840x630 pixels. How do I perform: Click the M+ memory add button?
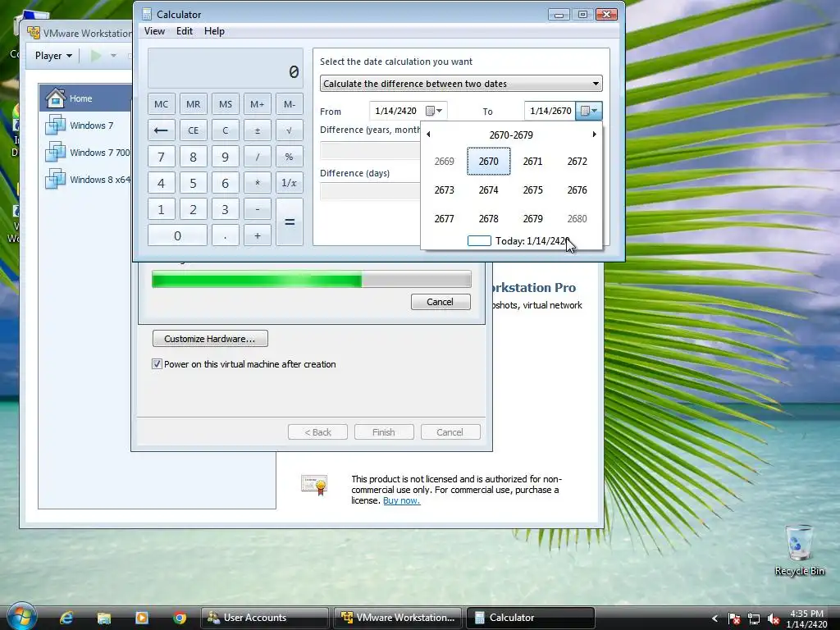pyautogui.click(x=257, y=104)
